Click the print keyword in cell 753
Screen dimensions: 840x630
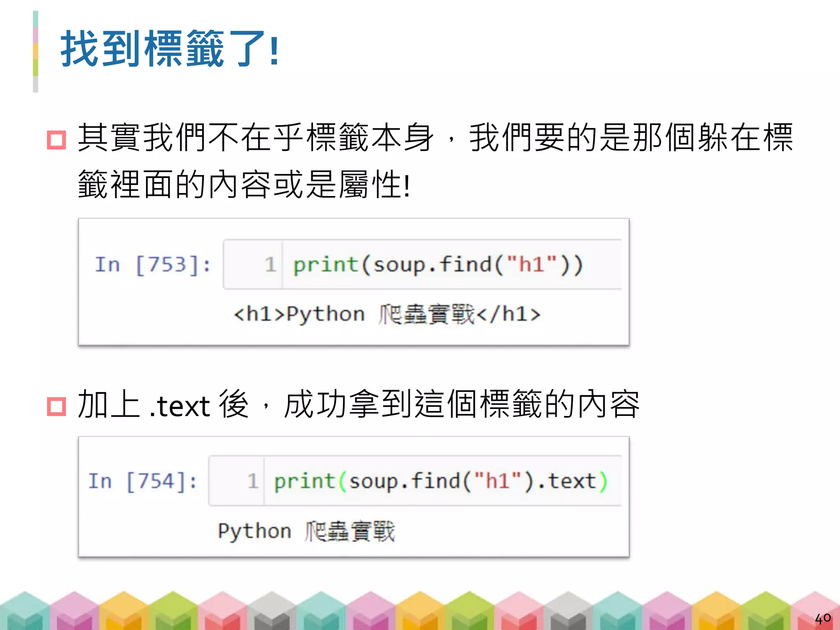coord(326,265)
